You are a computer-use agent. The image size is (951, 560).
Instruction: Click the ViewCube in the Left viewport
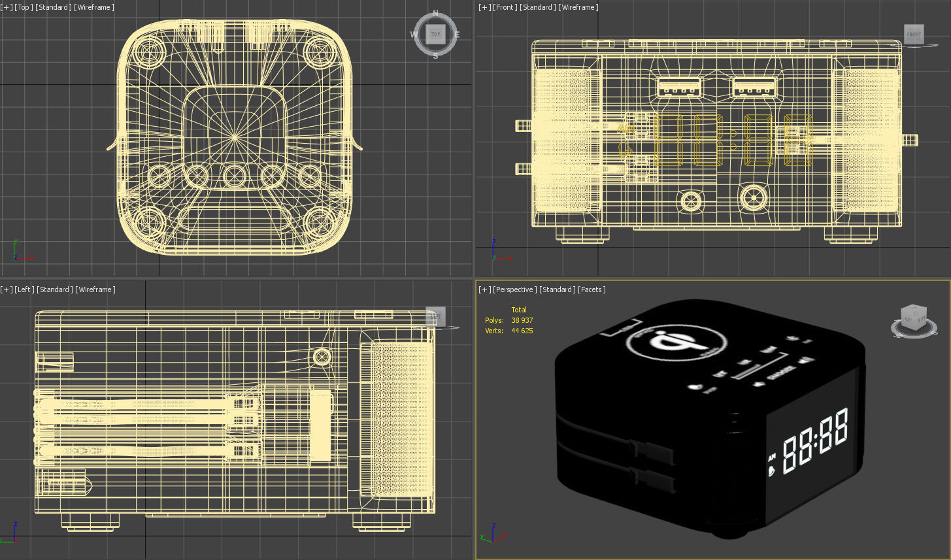coord(435,316)
